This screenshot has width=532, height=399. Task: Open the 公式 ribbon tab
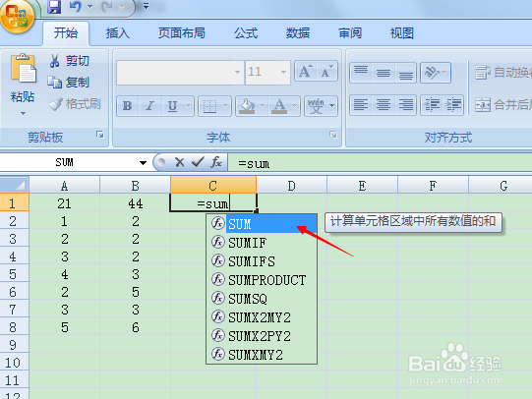click(x=246, y=33)
